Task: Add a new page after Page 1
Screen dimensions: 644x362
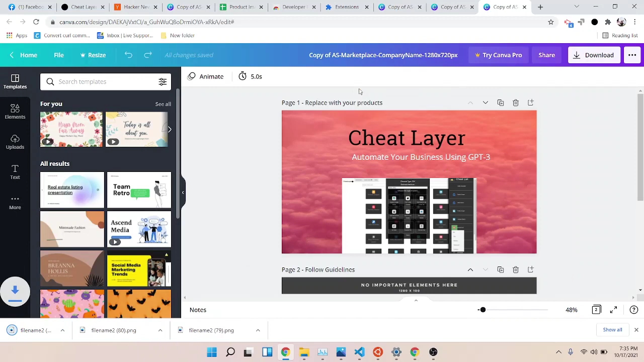Action: [531, 103]
